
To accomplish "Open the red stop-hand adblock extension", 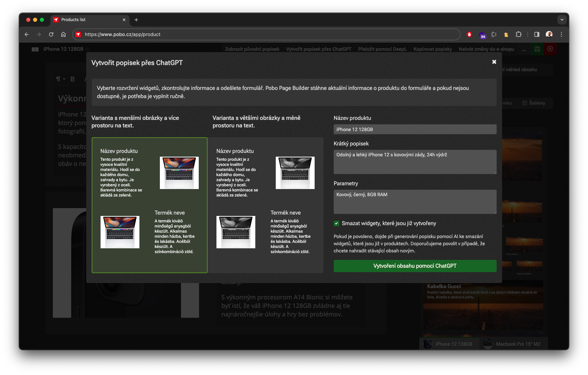I will click(469, 34).
